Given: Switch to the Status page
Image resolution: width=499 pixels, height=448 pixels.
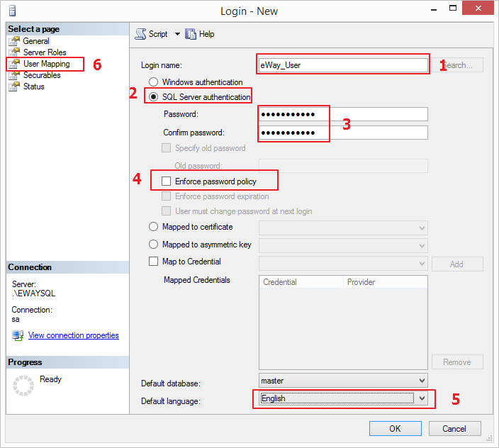Looking at the screenshot, I should [34, 86].
